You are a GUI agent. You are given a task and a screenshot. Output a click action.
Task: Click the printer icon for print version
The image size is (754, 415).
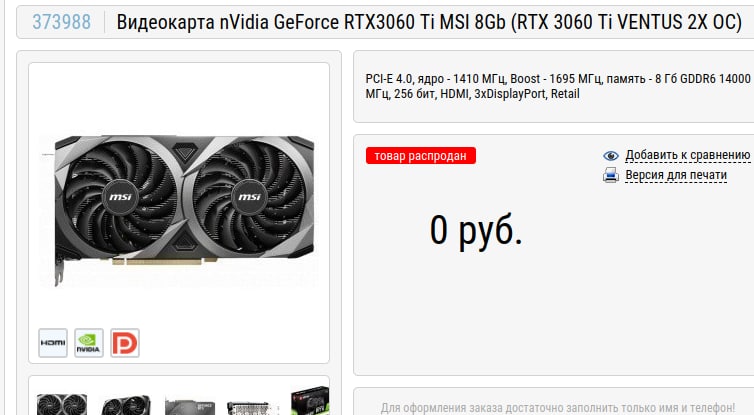(611, 175)
